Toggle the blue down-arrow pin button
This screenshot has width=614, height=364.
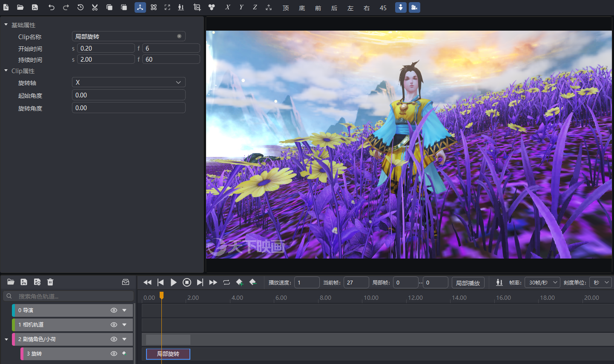[x=401, y=7]
